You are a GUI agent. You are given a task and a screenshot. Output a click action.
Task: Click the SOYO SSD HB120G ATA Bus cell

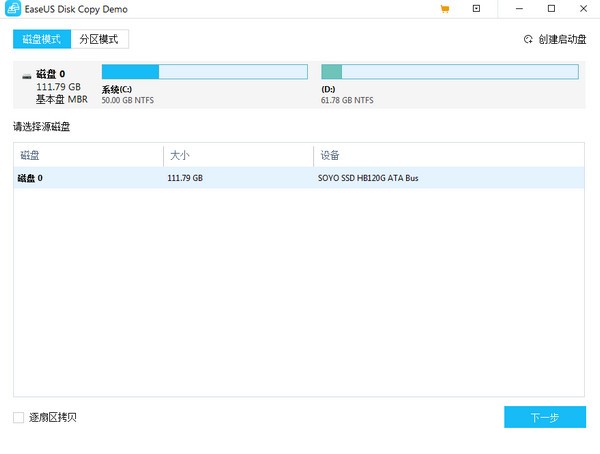click(368, 178)
